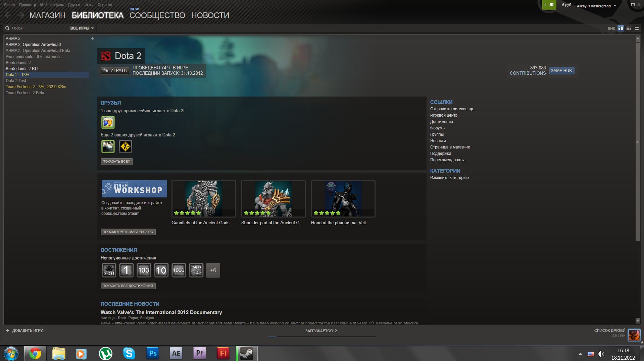Image resolution: width=644 pixels, height=361 pixels.
Task: Go to the НОВОСТИ tab
Action: [210, 15]
